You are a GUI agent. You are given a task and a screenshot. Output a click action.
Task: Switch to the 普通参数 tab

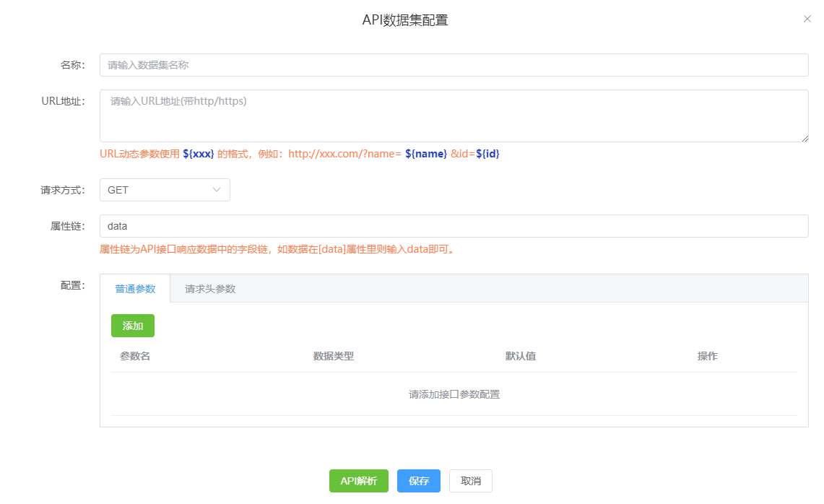[x=135, y=289]
